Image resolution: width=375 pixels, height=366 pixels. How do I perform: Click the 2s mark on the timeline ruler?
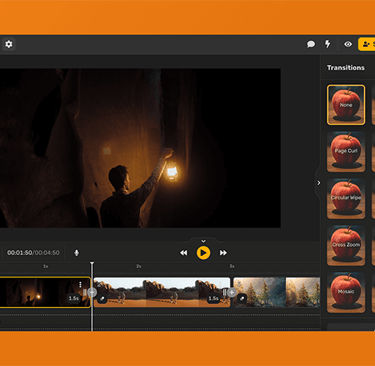pyautogui.click(x=139, y=266)
